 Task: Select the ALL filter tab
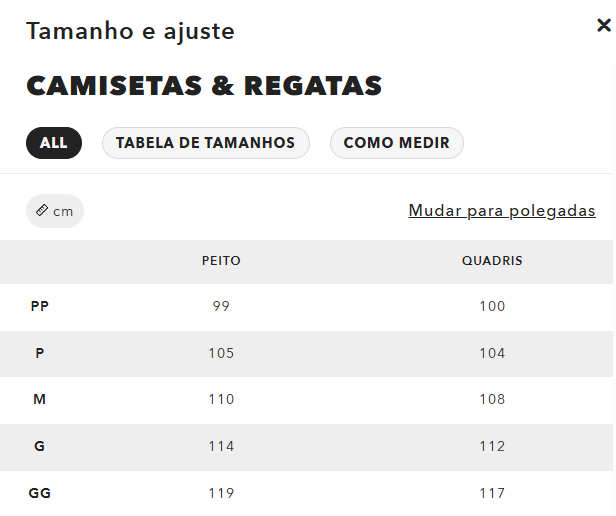pyautogui.click(x=54, y=143)
